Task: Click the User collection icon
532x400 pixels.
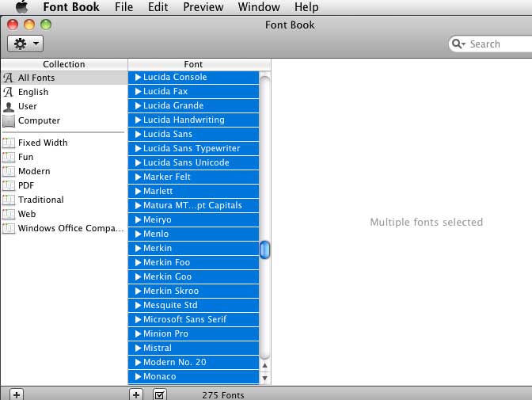Action: (x=9, y=107)
